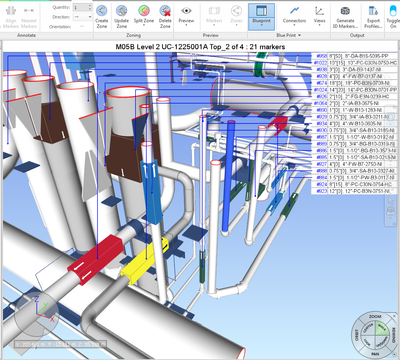Click the greyed Zones ribbon icon
This screenshot has width=400, height=360.
click(236, 11)
